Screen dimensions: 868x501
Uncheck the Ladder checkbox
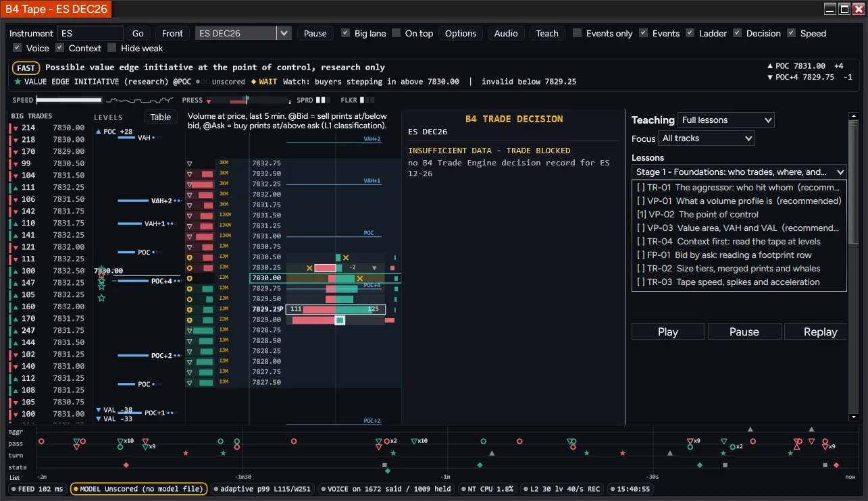pos(690,33)
